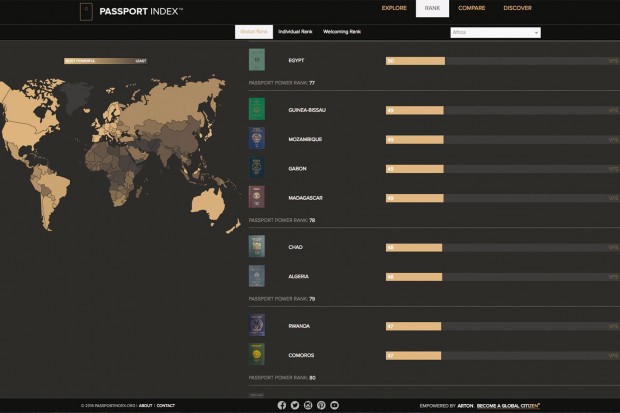Image resolution: width=620 pixels, height=413 pixels.
Task: Switch to the Individual Rank tab
Action: point(295,32)
